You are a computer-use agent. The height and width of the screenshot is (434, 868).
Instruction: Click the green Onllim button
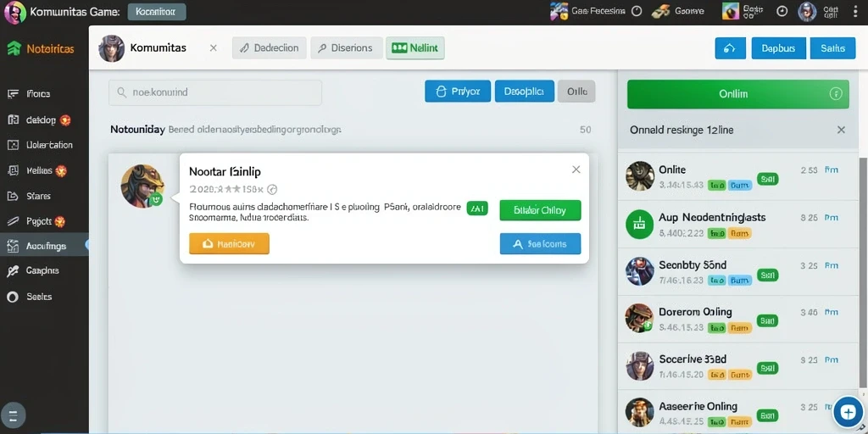coord(738,94)
